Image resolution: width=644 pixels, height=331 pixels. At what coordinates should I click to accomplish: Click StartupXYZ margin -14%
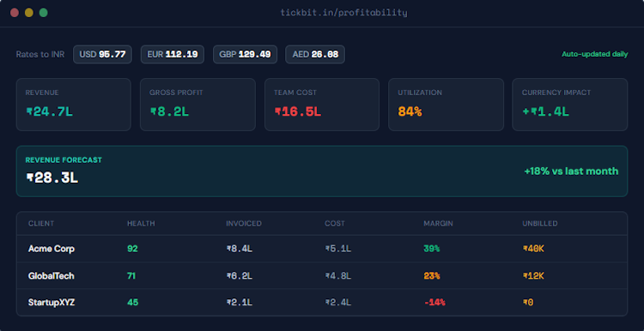434,303
